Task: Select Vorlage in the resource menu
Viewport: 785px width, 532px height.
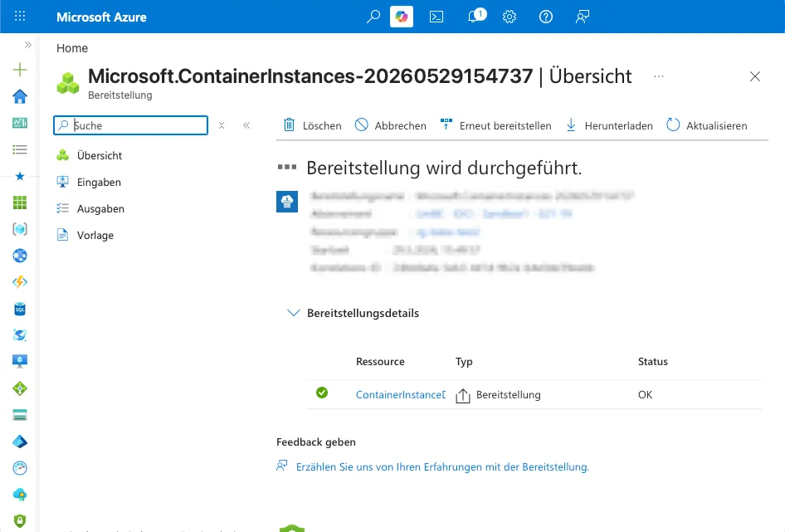Action: click(x=95, y=235)
